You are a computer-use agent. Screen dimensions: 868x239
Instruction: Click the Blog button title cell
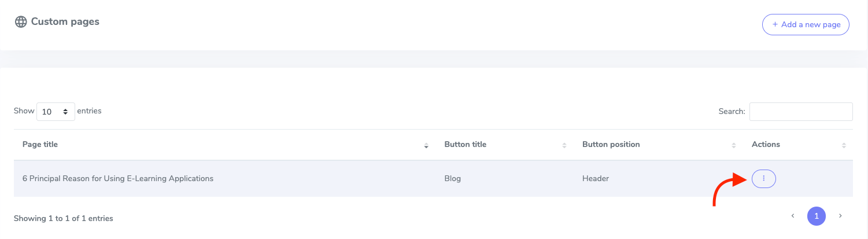coord(452,179)
